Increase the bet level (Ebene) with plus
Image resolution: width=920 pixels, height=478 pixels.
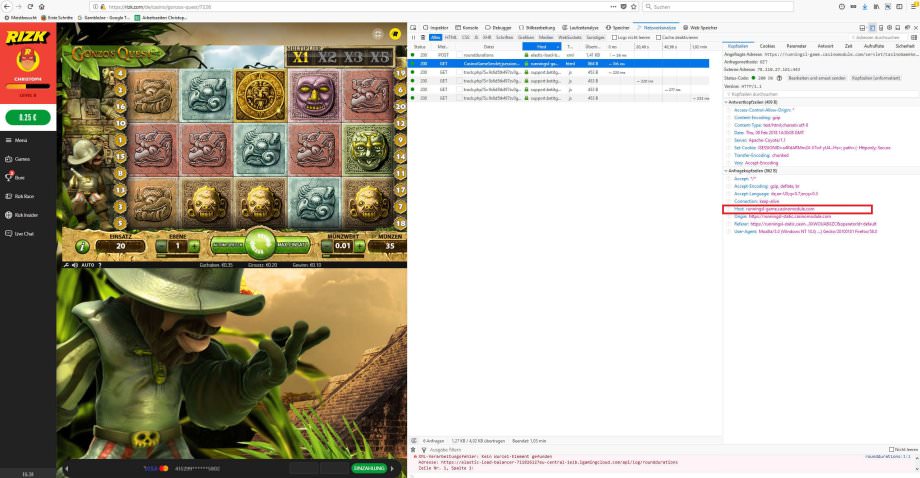tap(194, 246)
